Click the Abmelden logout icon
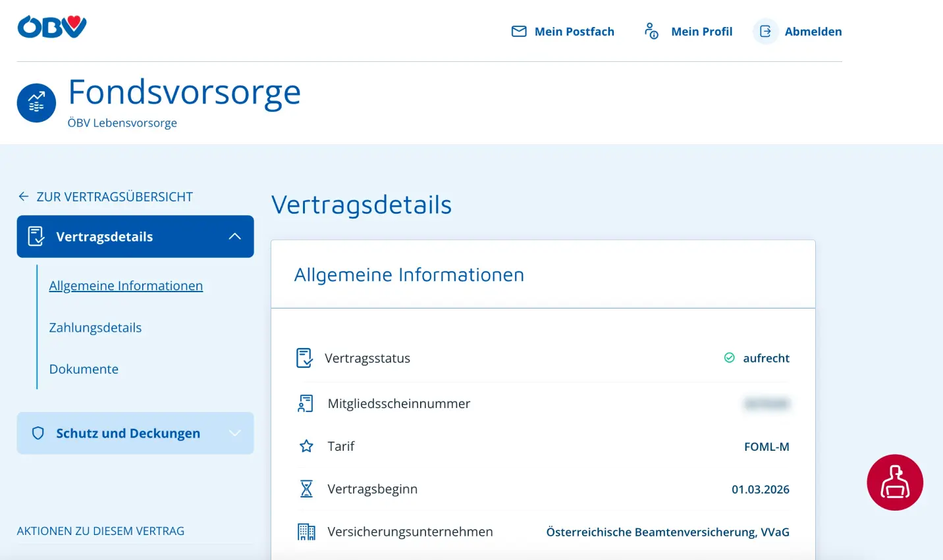Screen dimensions: 943x560 click(x=765, y=31)
